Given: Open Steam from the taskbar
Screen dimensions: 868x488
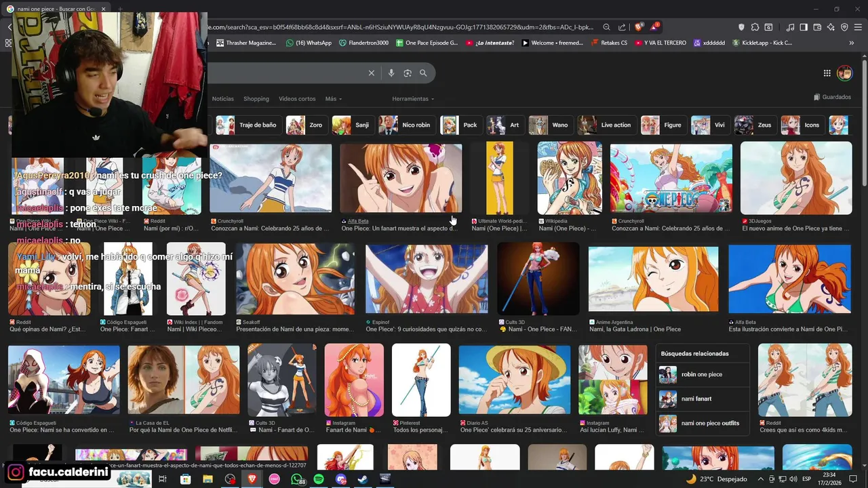Looking at the screenshot, I should (363, 479).
